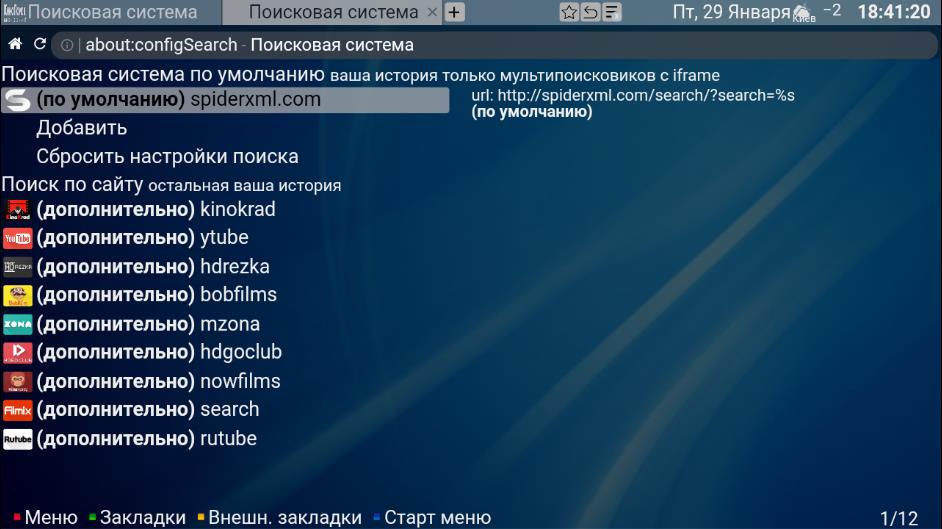The height and width of the screenshot is (529, 942).
Task: Click the hdgoclub play icon
Action: click(17, 352)
